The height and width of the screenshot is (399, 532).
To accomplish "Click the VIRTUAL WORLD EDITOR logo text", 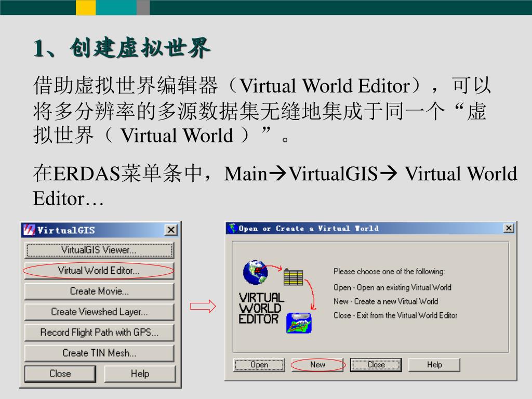I will 261,309.
